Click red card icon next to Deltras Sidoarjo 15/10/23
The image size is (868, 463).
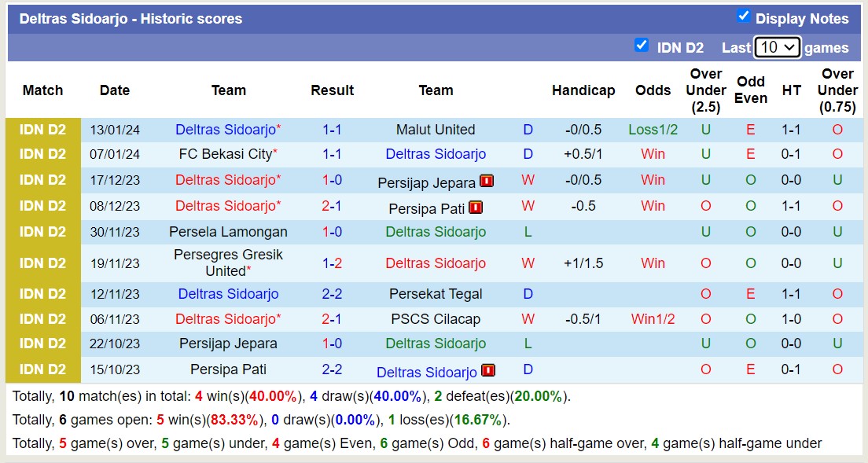(x=488, y=370)
